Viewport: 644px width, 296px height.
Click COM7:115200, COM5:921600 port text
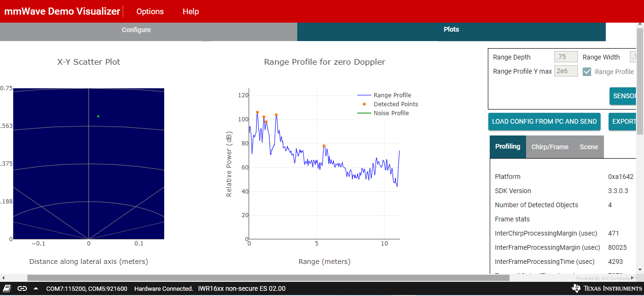point(87,288)
